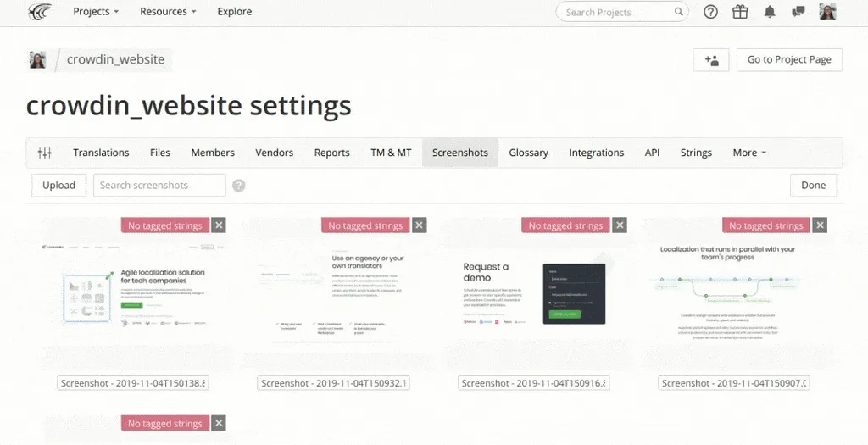Click help icon beside screenshot search
868x445 pixels.
tap(239, 186)
